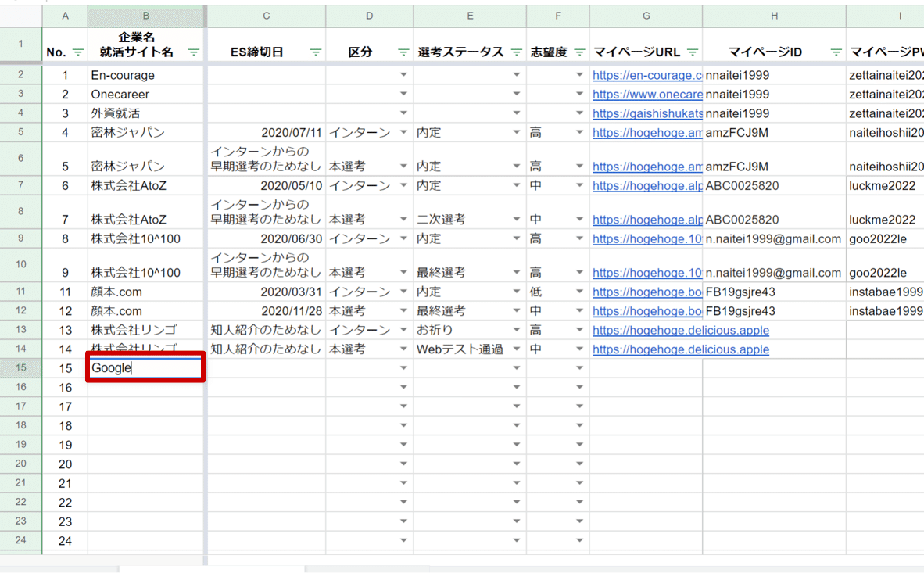Viewport: 924px width, 573px height.
Task: Select column D header
Action: tap(370, 16)
